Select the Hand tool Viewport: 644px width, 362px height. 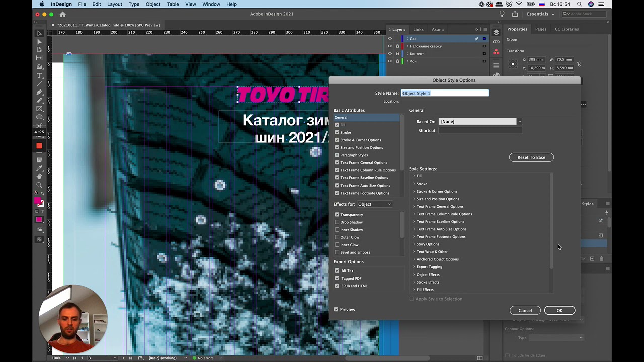[39, 176]
